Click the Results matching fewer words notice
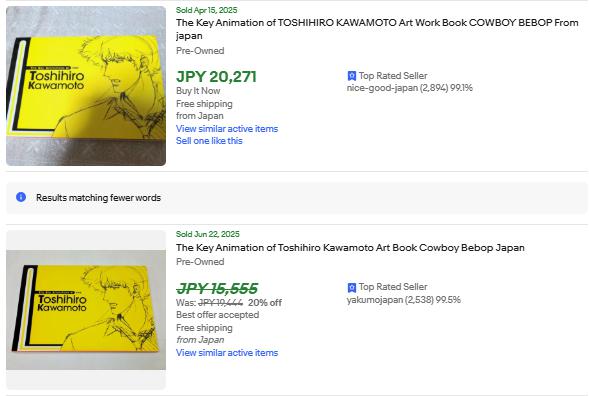 [98, 198]
